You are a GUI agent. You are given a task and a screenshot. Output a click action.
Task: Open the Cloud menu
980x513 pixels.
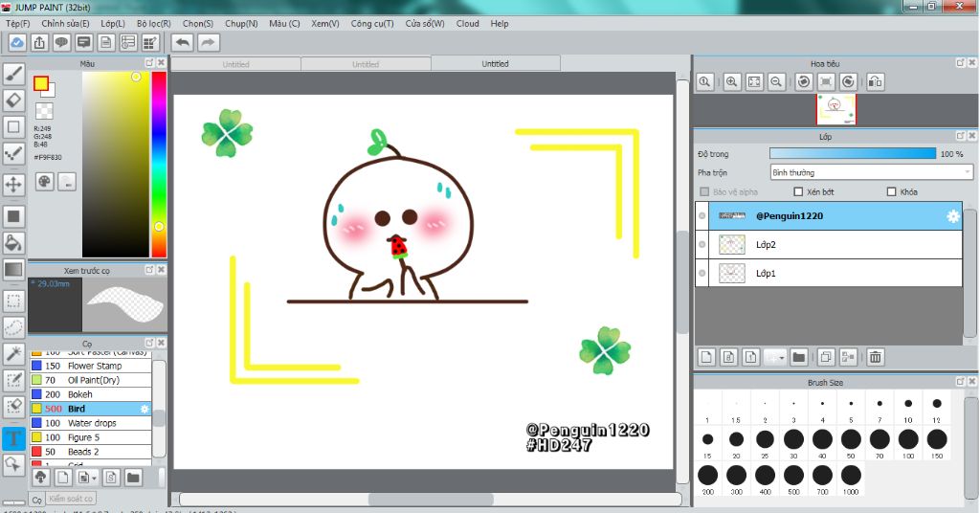[x=467, y=24]
